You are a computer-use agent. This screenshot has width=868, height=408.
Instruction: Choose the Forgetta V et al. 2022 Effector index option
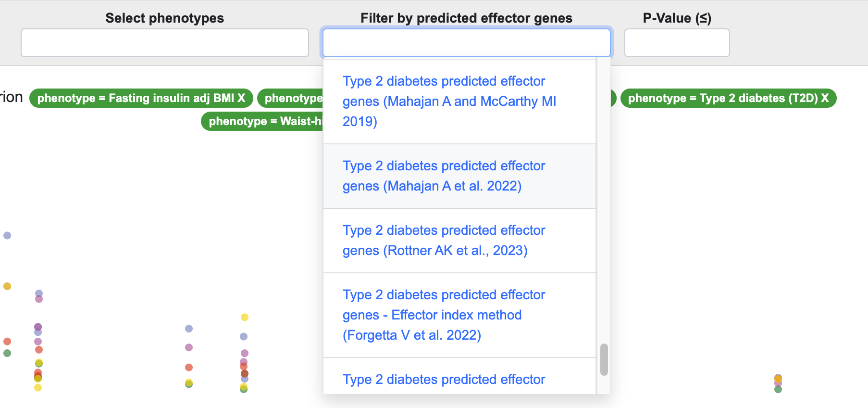coord(444,315)
